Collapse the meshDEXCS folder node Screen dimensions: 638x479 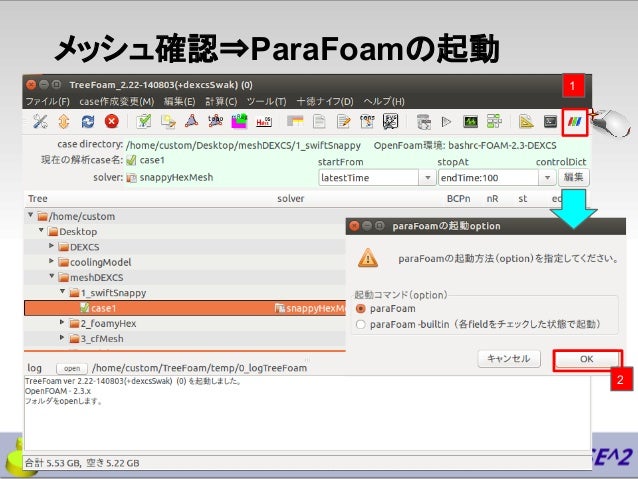coord(52,276)
